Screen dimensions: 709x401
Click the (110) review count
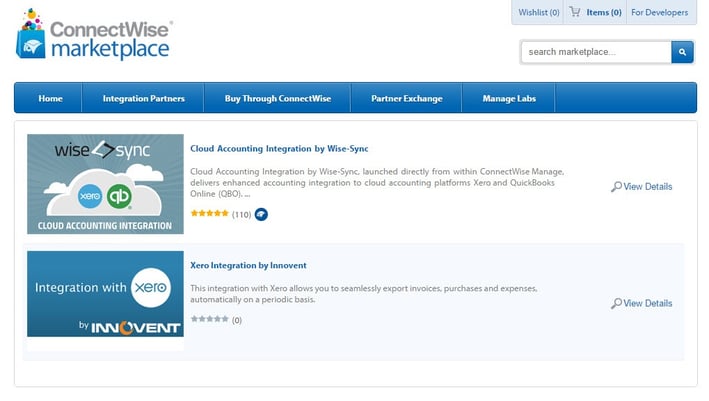pos(241,214)
